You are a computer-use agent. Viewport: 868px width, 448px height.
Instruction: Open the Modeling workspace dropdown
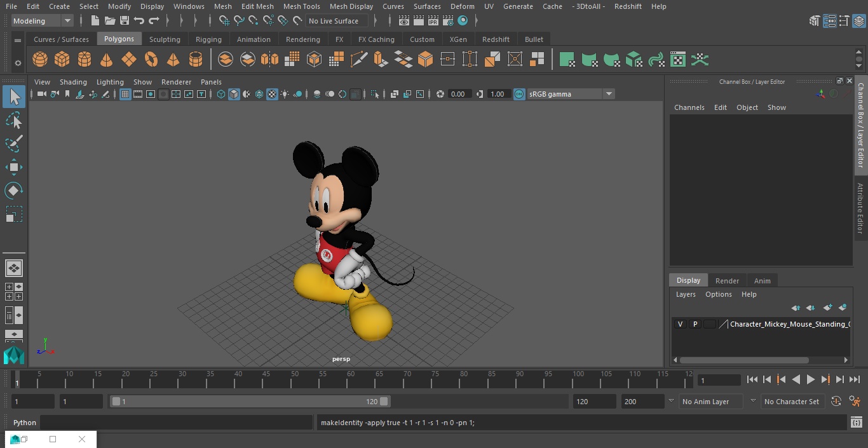(67, 21)
